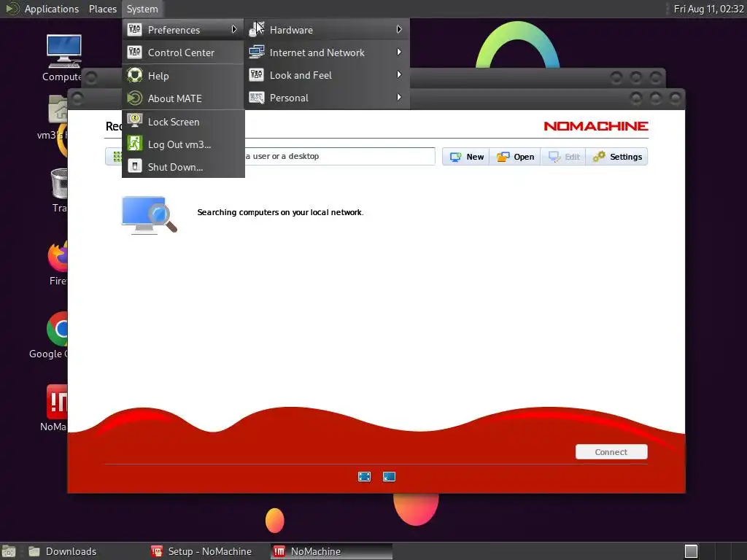Image resolution: width=747 pixels, height=560 pixels.
Task: Open the Places menu
Action: coord(102,9)
